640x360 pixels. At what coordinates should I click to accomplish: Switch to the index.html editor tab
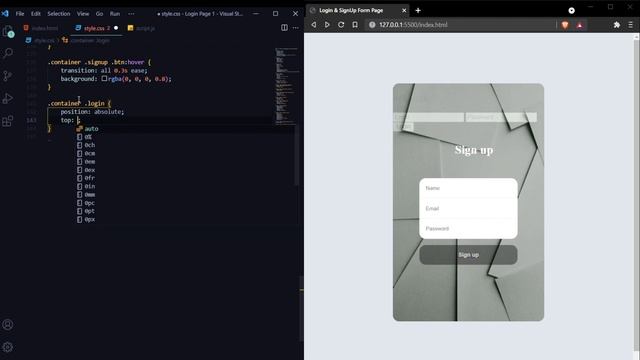click(x=41, y=28)
